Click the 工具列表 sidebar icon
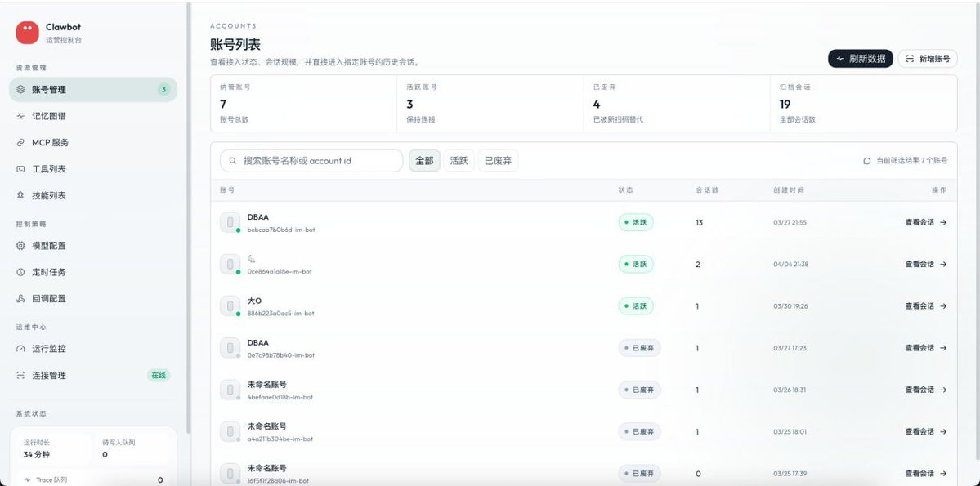 20,168
